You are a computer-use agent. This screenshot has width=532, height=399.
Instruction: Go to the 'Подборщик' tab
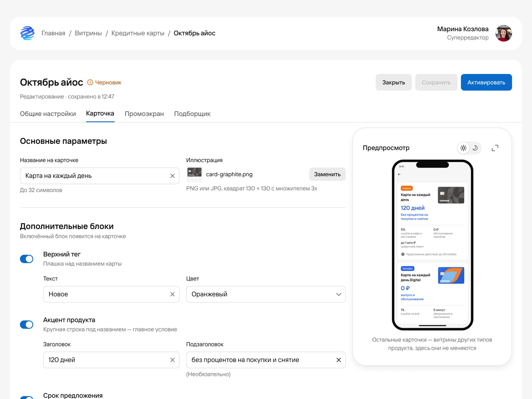[x=192, y=114]
